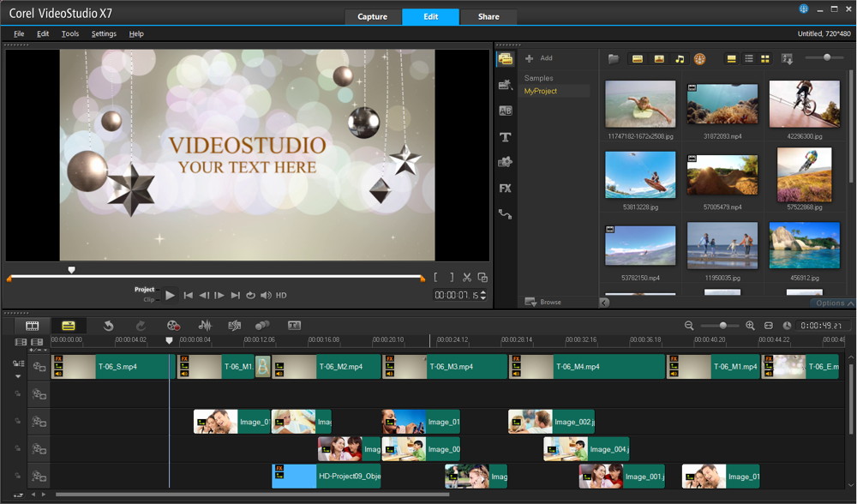Screen dimensions: 857x504
Task: Open the add/remove tracks dropdown
Action: (x=38, y=350)
